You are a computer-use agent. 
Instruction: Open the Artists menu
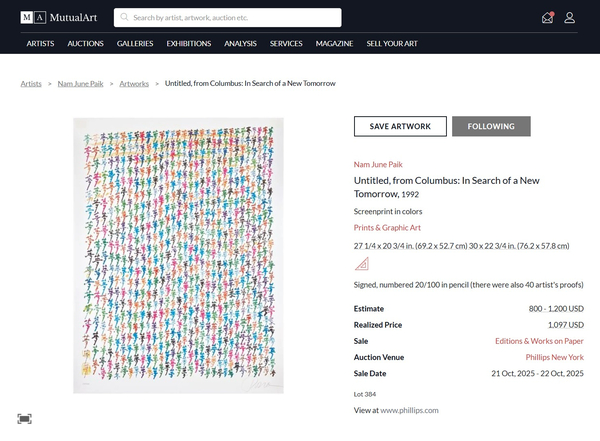[40, 44]
